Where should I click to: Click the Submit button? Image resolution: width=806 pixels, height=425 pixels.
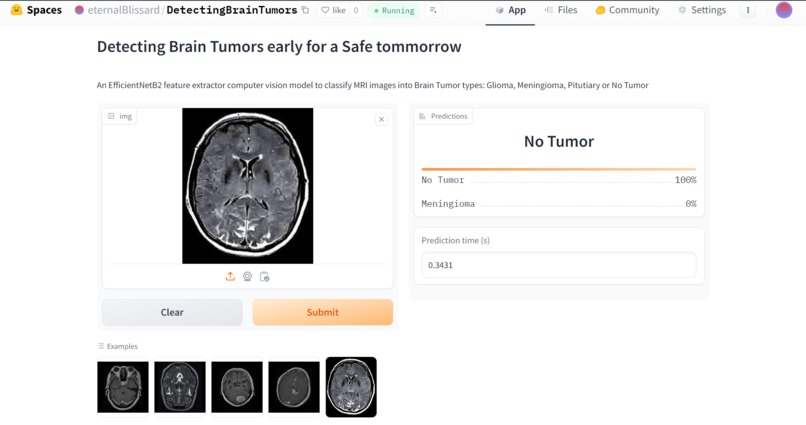[323, 312]
